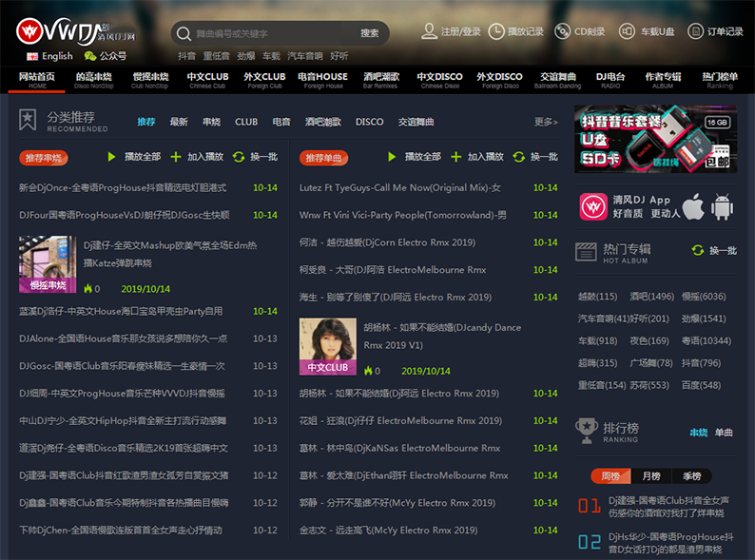This screenshot has height=560, width=755.
Task: Click the CD刻录 disc icon
Action: [x=562, y=31]
